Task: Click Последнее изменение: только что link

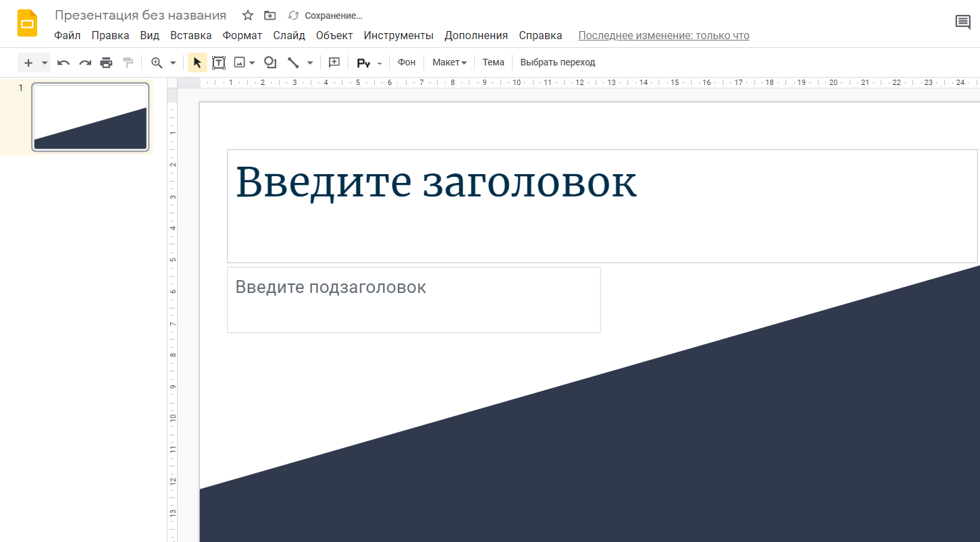Action: (x=664, y=36)
